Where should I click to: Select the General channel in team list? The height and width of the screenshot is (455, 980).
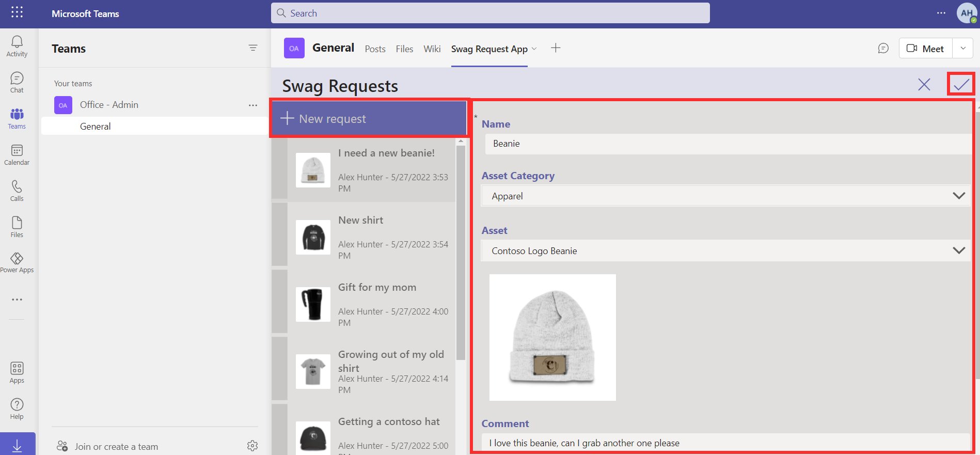154,127
